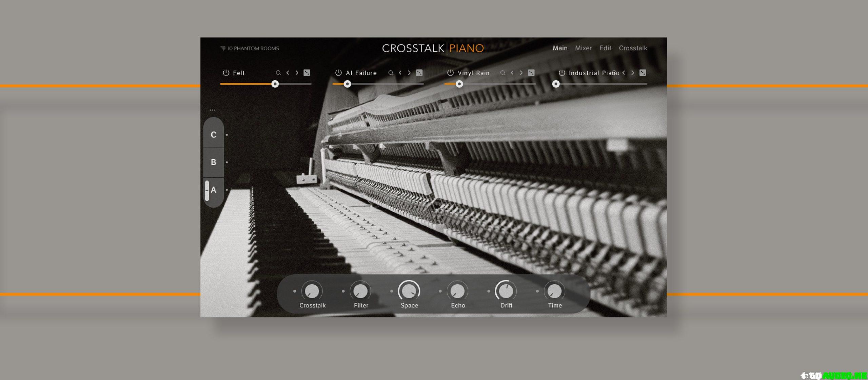Click the Vinyl Rain sound name
Image resolution: width=868 pixels, height=380 pixels.
tap(474, 73)
